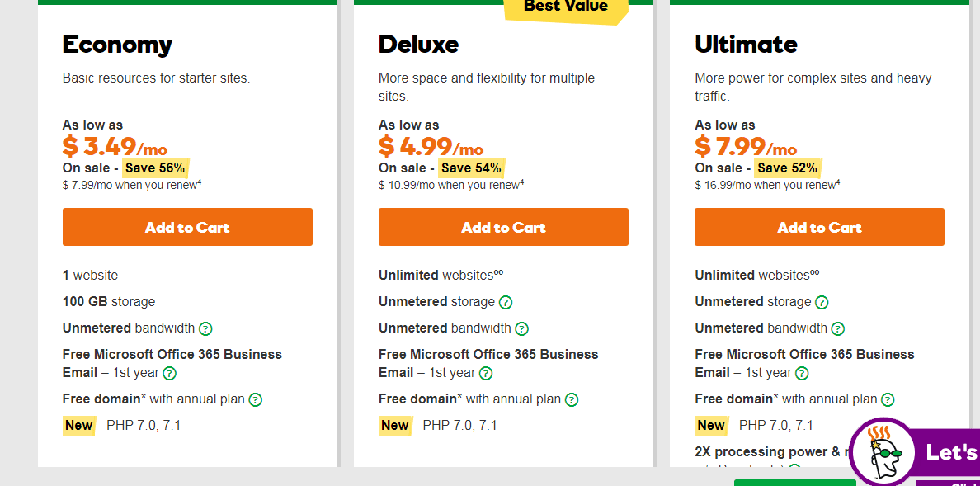Viewport: 980px width, 486px height.
Task: Click the GoDaddy mascot chat icon
Action: click(884, 453)
